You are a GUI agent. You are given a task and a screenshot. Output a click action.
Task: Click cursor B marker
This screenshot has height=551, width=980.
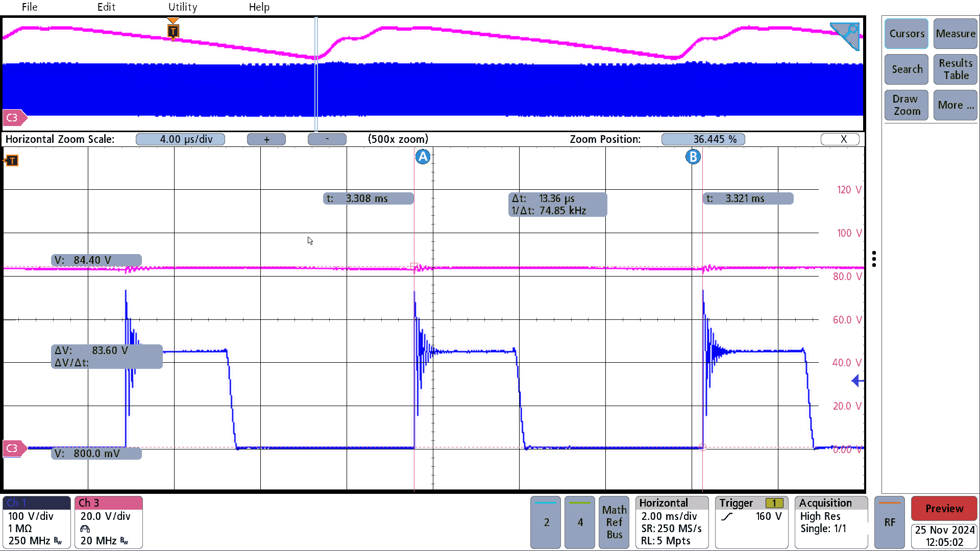(x=693, y=157)
